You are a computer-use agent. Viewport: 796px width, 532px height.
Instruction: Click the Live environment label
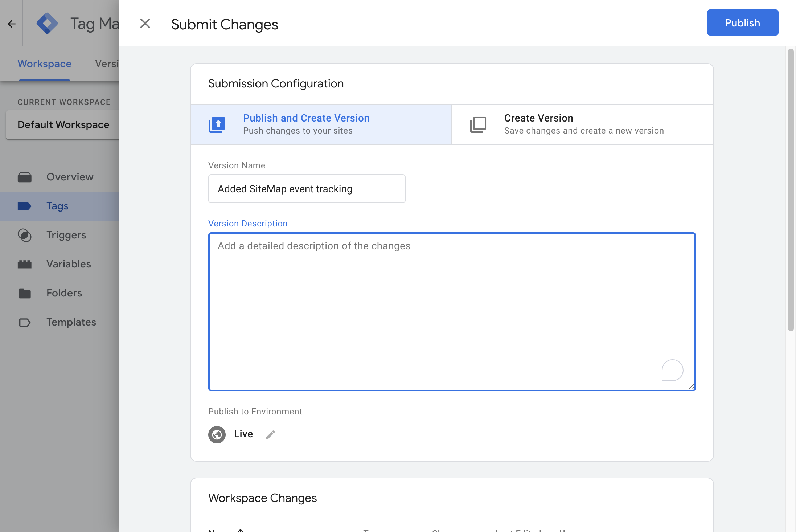coord(243,434)
